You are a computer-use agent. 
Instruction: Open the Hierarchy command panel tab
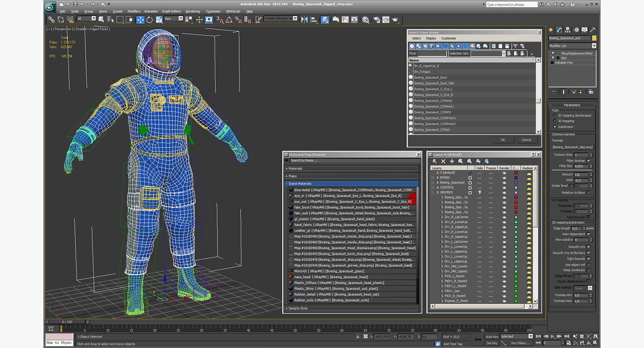tap(568, 30)
